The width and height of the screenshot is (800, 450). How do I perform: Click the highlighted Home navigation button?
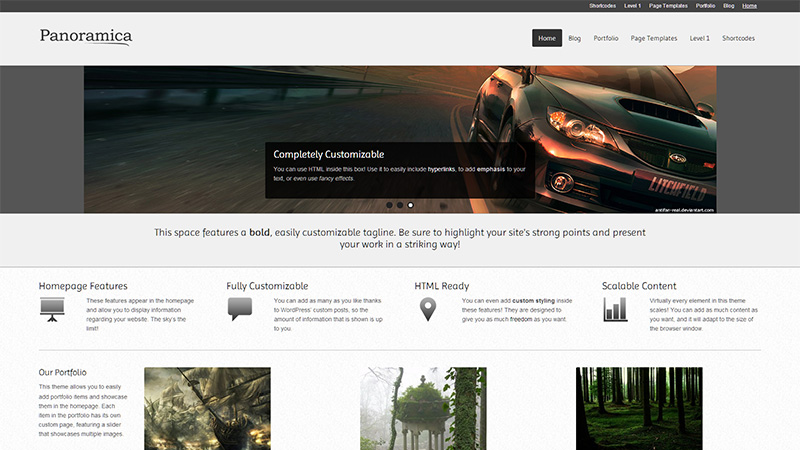point(546,39)
